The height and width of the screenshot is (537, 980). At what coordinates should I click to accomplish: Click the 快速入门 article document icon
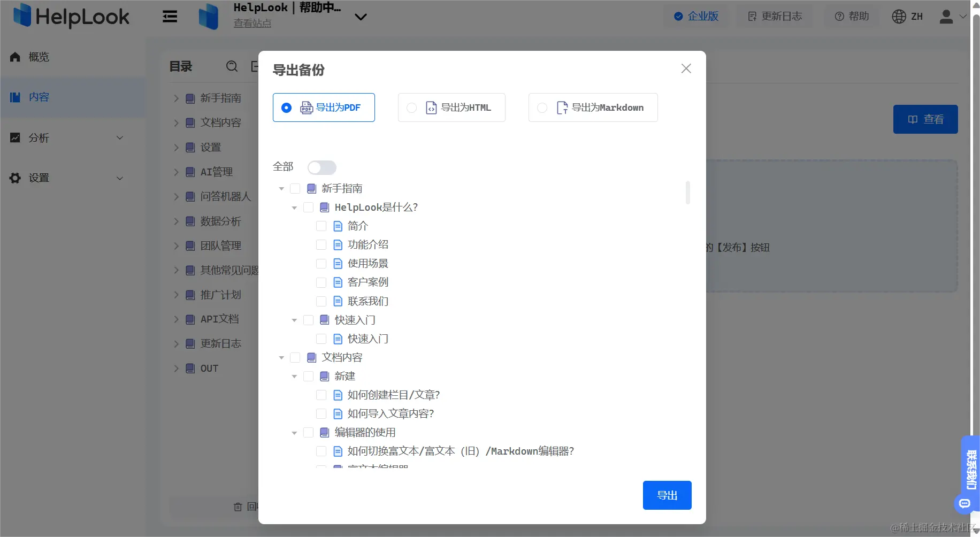pyautogui.click(x=338, y=339)
